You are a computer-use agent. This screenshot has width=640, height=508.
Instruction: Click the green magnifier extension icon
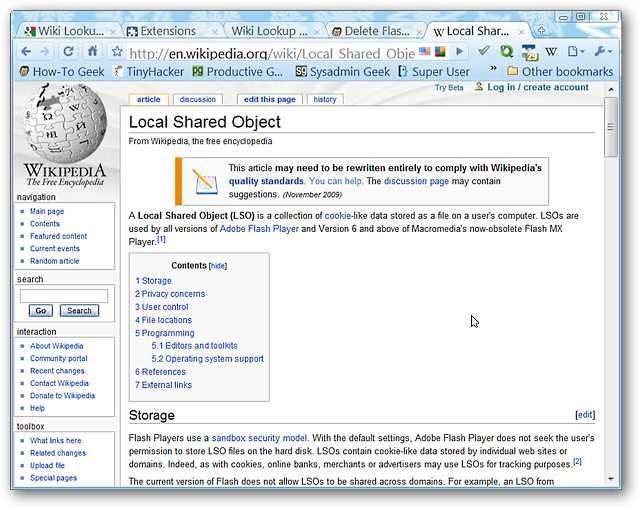(x=506, y=51)
